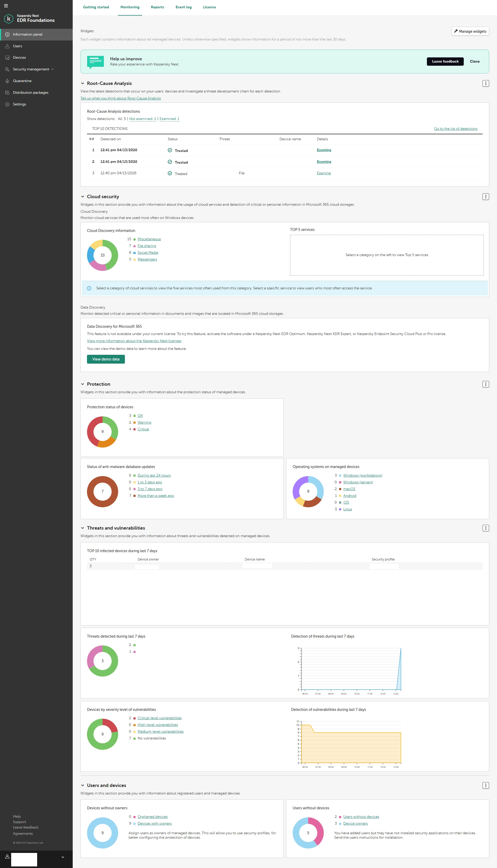This screenshot has width=497, height=868.
Task: Click the Manage widgets button
Action: pos(470,31)
